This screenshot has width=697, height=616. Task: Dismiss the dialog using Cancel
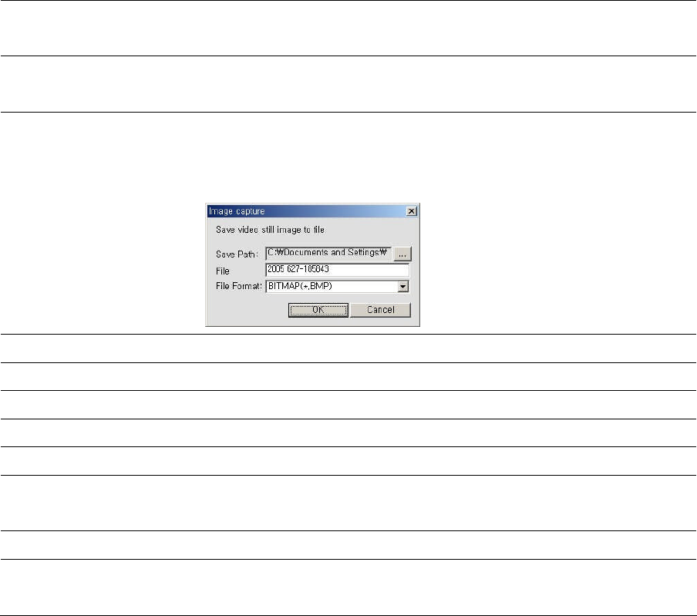pos(381,310)
